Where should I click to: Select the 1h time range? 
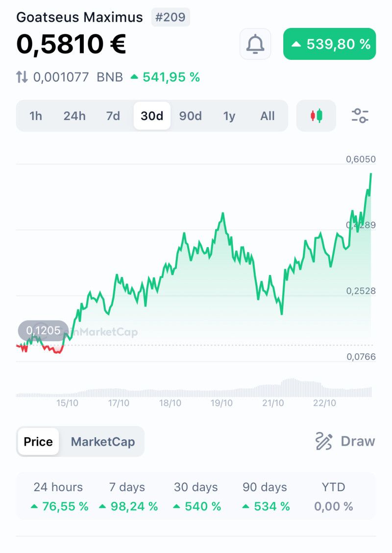(x=35, y=116)
